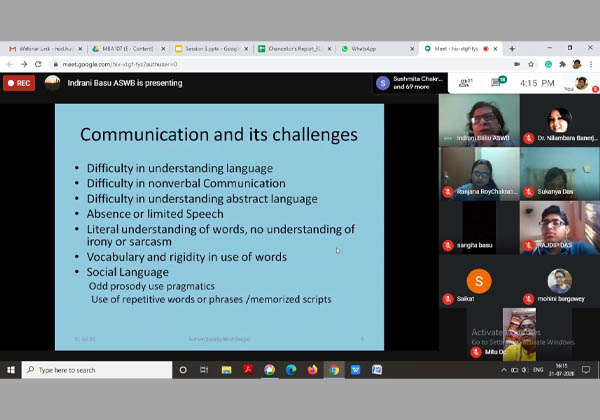Click Sushmita Chakr... and 69 more badge
The image size is (600, 420).
point(411,83)
